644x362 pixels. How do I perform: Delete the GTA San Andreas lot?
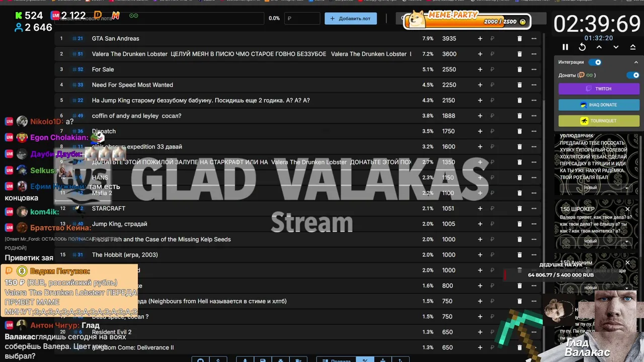point(520,38)
